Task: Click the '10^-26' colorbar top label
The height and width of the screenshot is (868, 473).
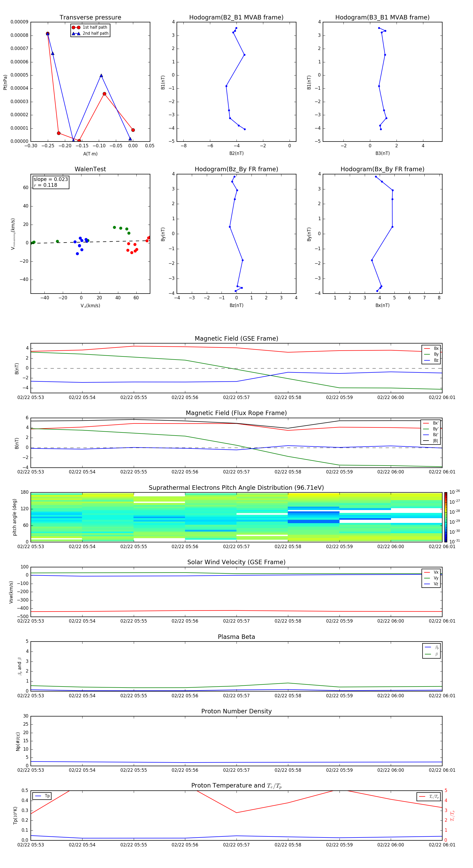Action: click(455, 492)
